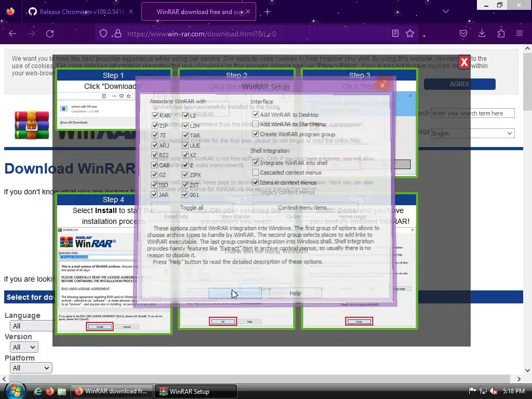Click the scroll right arrow at bottom
This screenshot has width=532, height=399.
tap(519, 379)
